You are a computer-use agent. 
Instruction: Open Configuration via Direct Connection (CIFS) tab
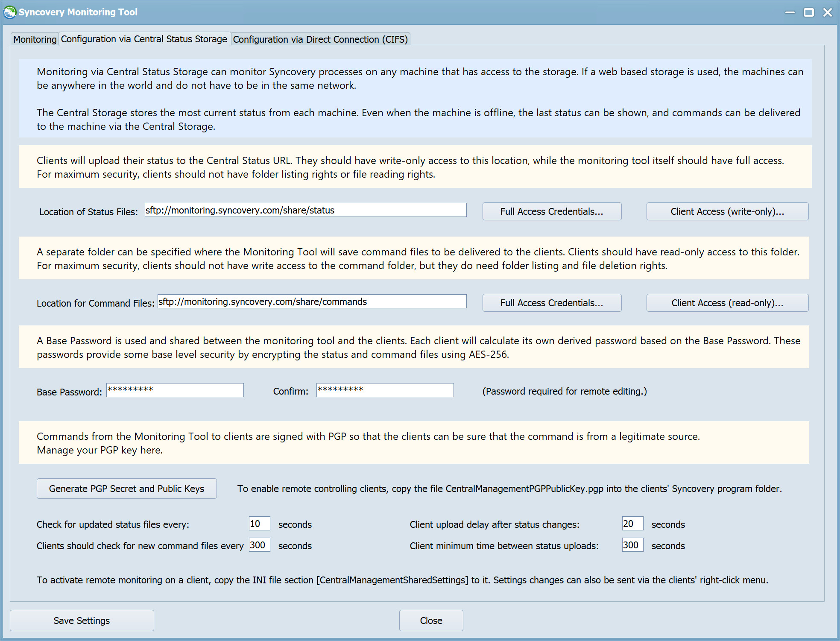click(x=320, y=39)
